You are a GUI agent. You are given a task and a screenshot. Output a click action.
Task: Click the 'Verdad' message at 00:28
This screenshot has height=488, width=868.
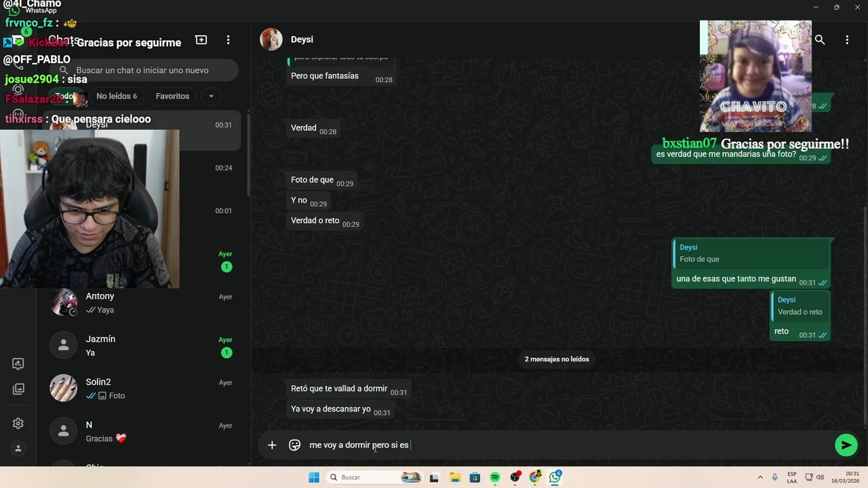[313, 128]
